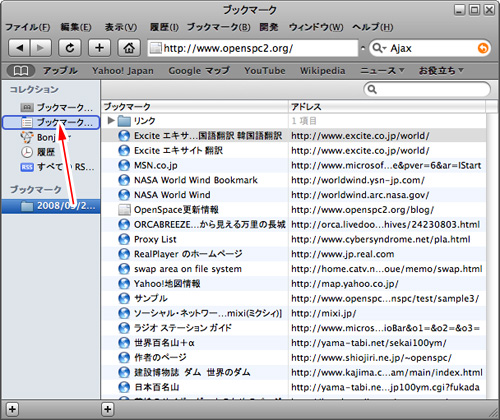Screen dimensions: 500x420
Task: Select 作者のページ bookmark
Action: click(x=160, y=358)
